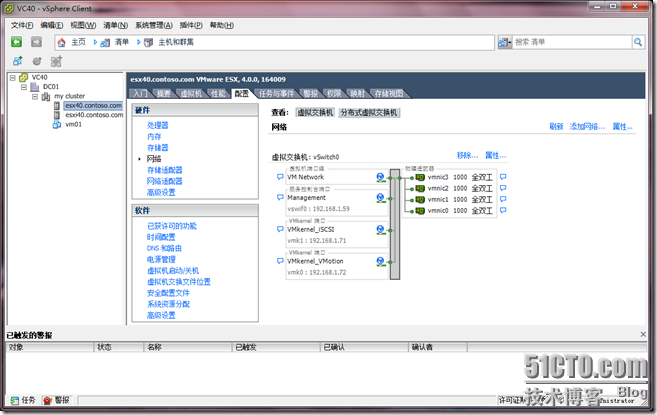This screenshot has width=657, height=415.
Task: Click the globe icon in VMkernel_iSCSI
Action: (380, 229)
